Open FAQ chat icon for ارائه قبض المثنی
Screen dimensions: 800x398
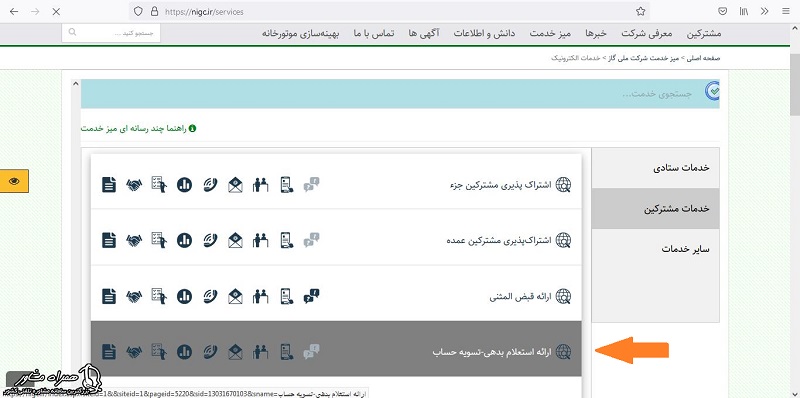[311, 296]
